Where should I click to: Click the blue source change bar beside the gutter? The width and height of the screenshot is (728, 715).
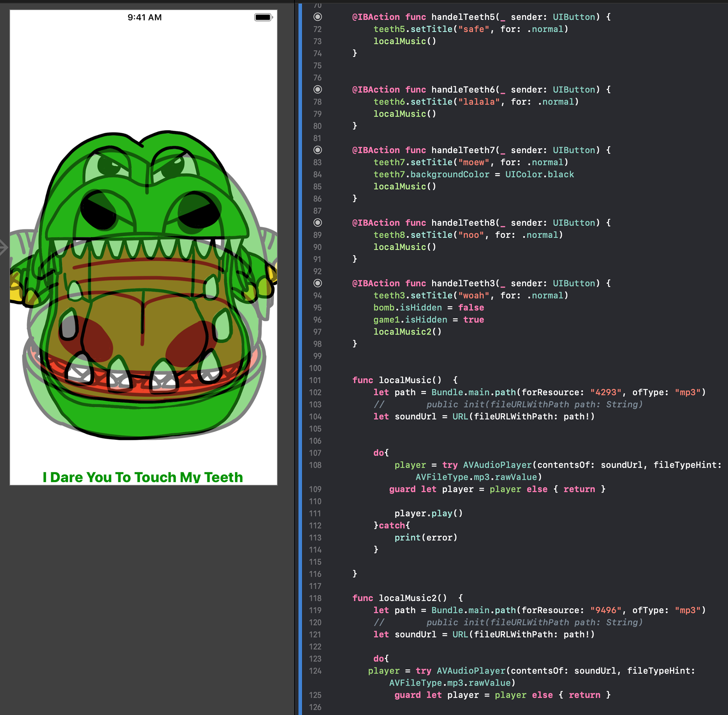pyautogui.click(x=300, y=359)
